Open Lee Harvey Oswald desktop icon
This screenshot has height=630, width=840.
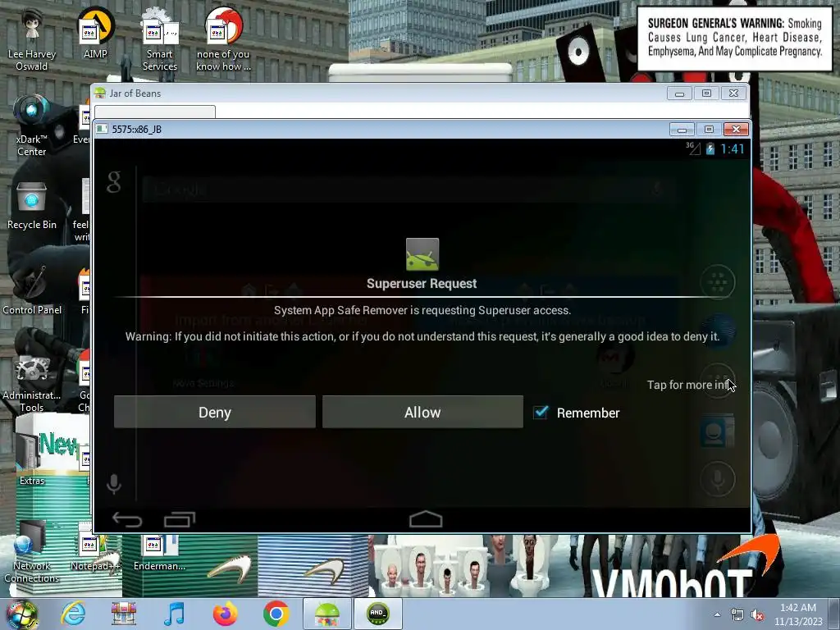(32, 41)
